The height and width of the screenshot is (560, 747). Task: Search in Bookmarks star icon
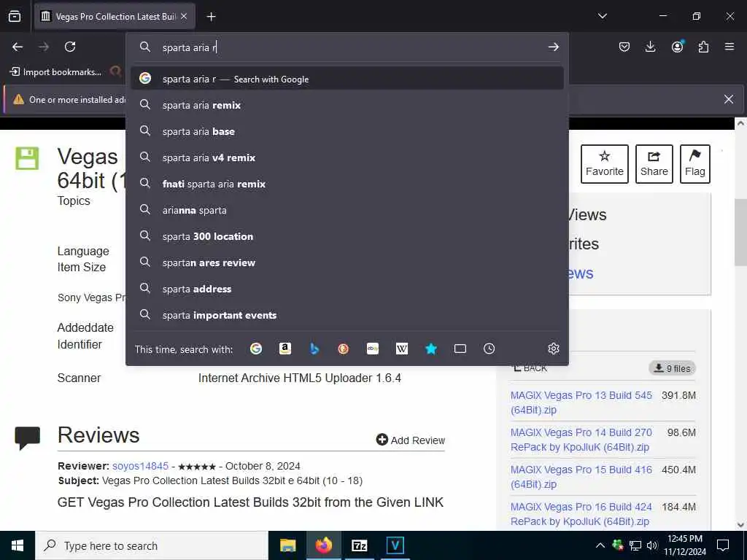coord(431,349)
